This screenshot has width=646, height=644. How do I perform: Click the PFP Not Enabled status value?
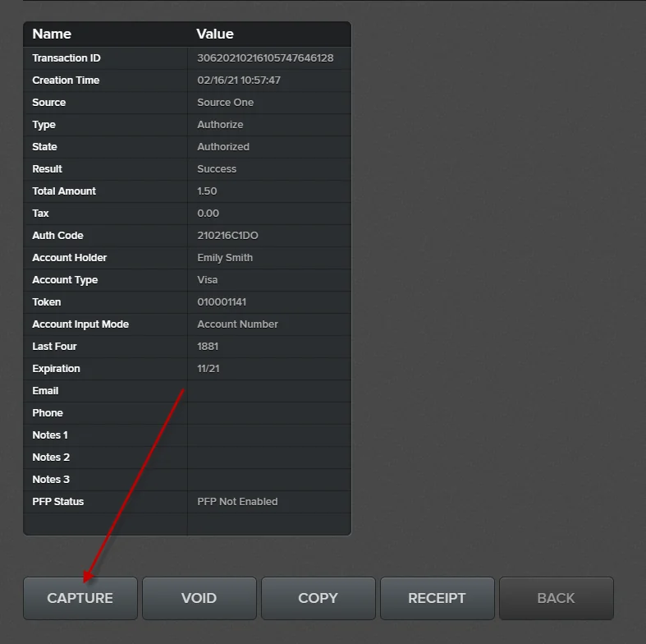click(x=237, y=502)
